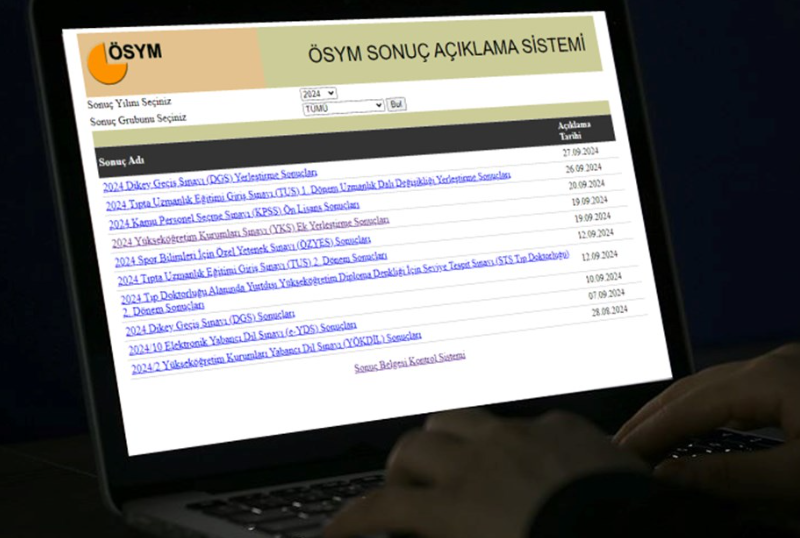The width and height of the screenshot is (800, 538).
Task: Click the Sonuç Yılını Seçiniz label
Action: 129,103
